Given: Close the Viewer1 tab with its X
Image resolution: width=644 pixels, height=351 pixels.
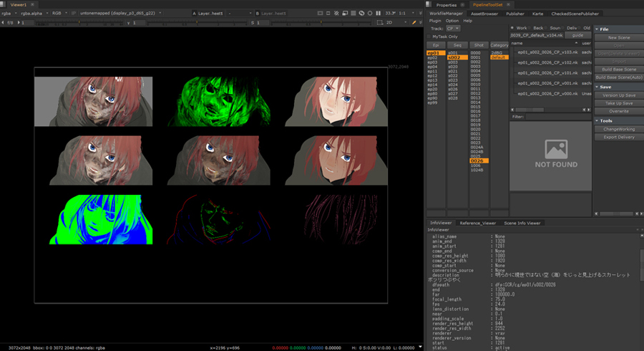Looking at the screenshot, I should [x=32, y=5].
